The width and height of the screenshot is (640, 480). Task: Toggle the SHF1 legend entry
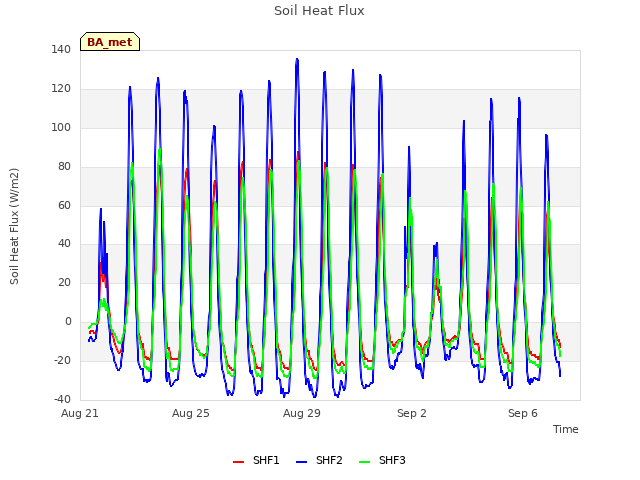256,461
